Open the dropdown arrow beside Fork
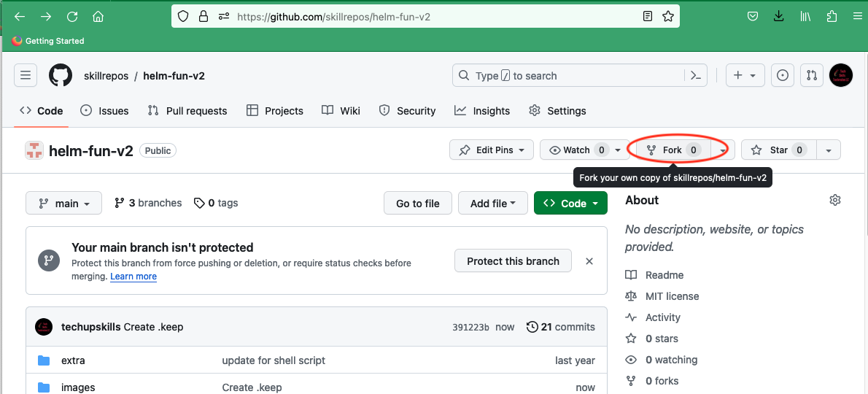 pyautogui.click(x=722, y=150)
